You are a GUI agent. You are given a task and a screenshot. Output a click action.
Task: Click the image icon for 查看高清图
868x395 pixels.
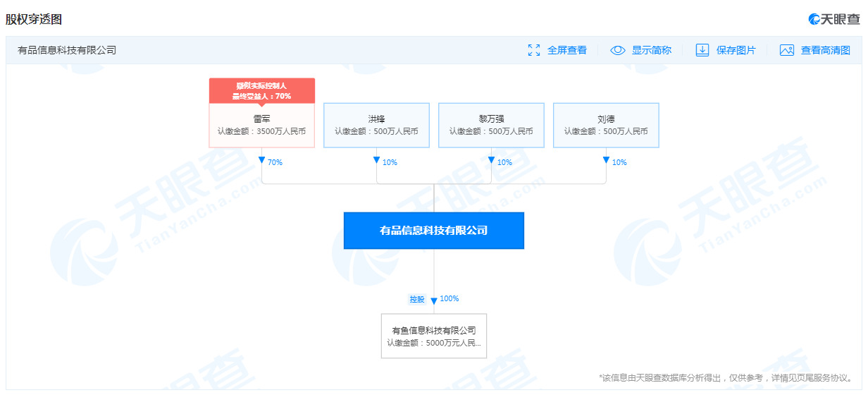tap(787, 50)
